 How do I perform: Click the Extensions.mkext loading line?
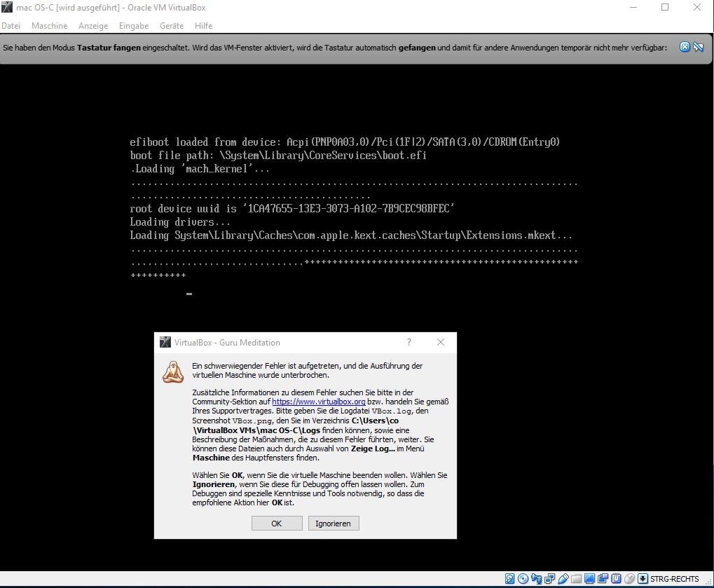click(x=351, y=235)
